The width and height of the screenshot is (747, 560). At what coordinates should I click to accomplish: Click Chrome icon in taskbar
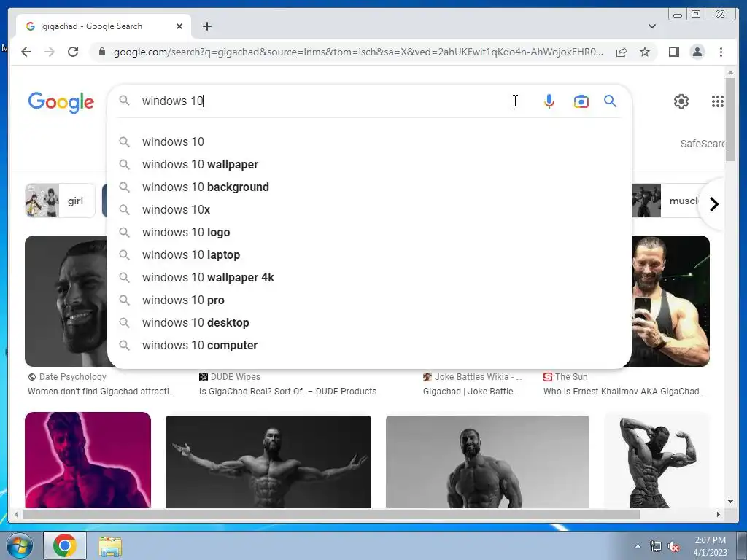[65, 545]
